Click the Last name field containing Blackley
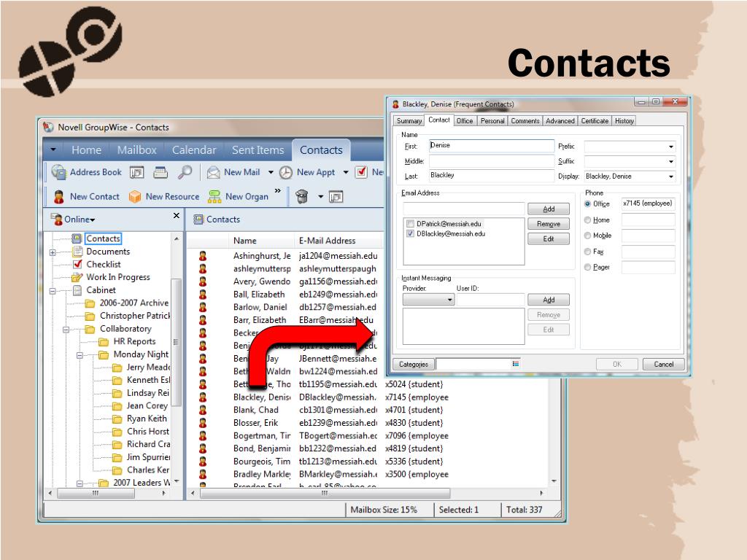The width and height of the screenshot is (747, 560). click(492, 176)
